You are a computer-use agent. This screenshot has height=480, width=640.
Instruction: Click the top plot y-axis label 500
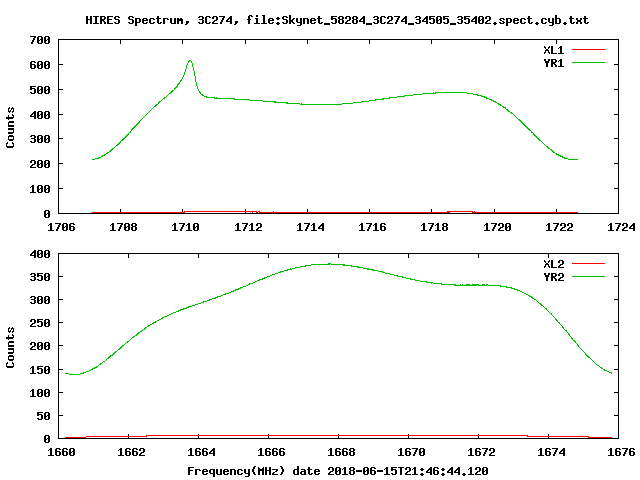(x=40, y=90)
